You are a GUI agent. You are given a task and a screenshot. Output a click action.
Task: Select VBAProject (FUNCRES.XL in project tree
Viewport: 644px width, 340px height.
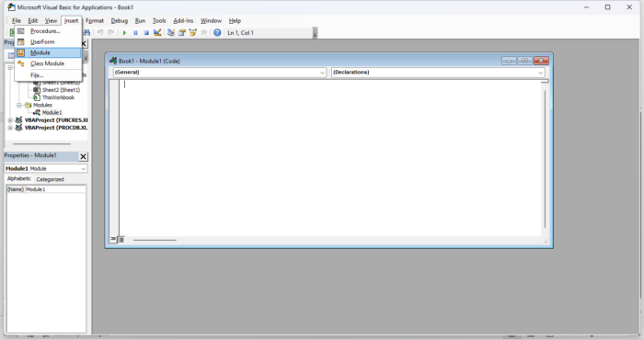[x=56, y=120]
